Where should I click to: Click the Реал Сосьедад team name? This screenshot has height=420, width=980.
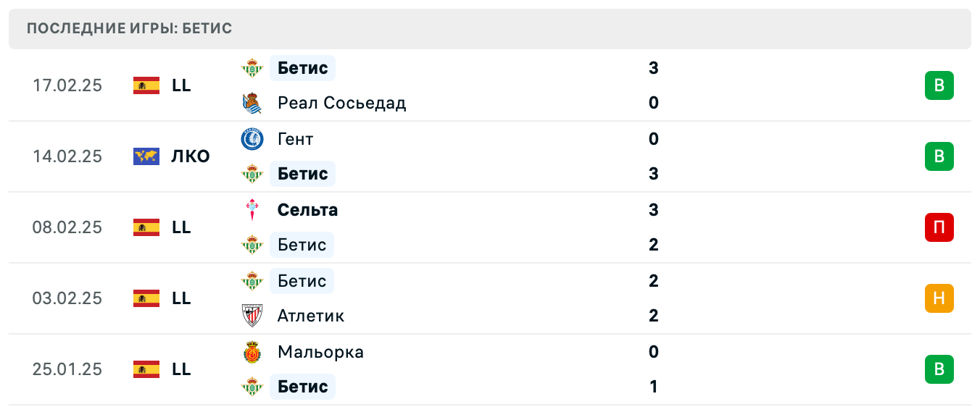[x=342, y=103]
